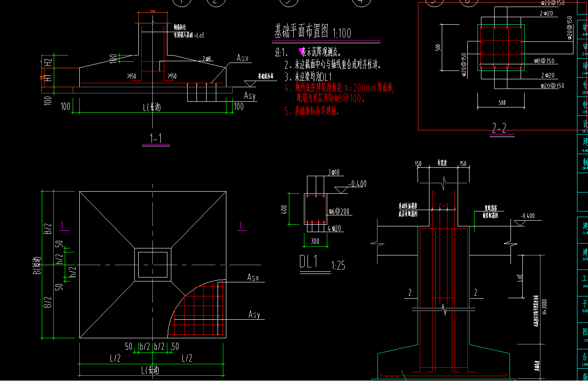Click 'Asy' label in section 1-1
Image resolution: width=588 pixels, height=381 pixels.
coord(250,96)
